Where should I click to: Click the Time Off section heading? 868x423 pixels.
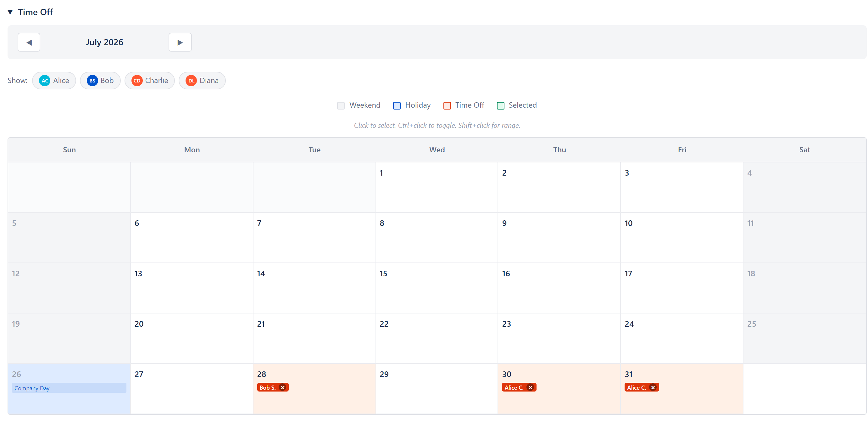pos(35,12)
